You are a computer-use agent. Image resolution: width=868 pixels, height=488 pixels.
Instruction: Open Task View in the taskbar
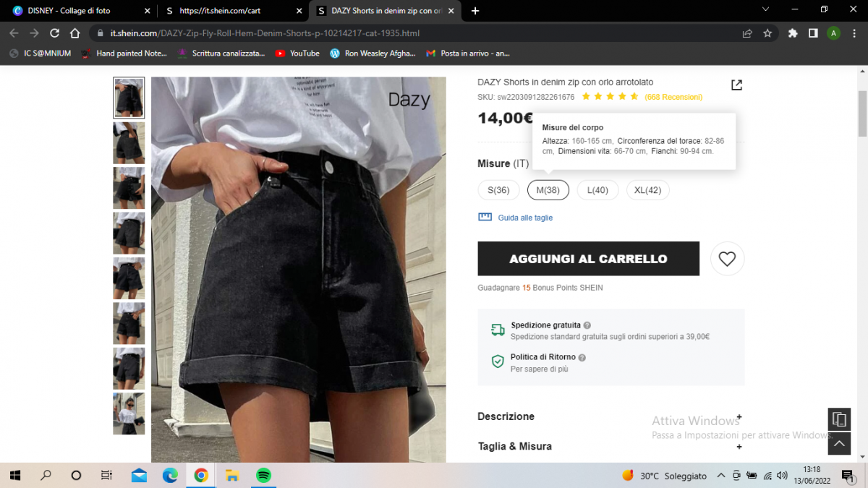tap(106, 476)
